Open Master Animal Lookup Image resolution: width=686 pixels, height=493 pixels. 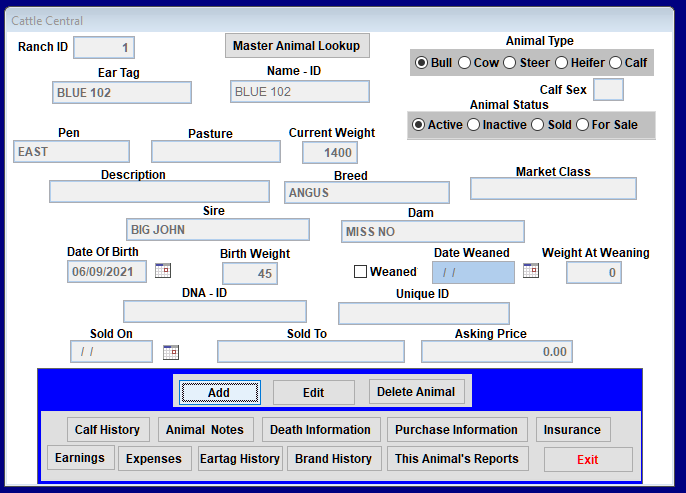point(297,45)
